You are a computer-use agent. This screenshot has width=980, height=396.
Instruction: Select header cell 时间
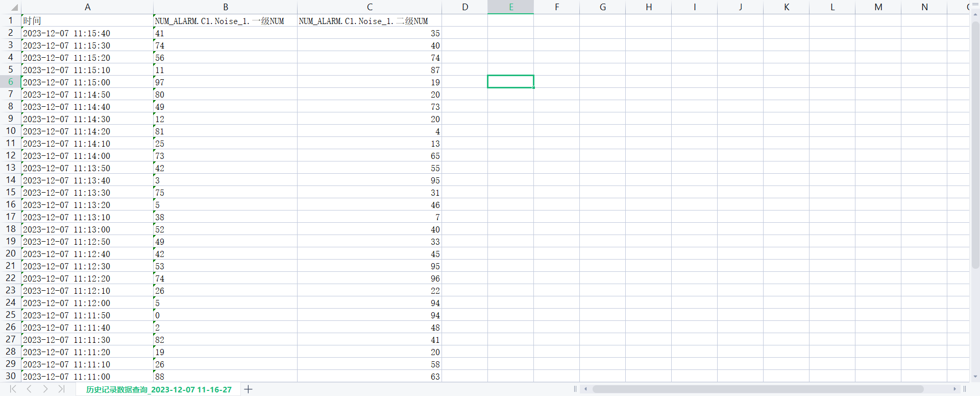[x=87, y=20]
